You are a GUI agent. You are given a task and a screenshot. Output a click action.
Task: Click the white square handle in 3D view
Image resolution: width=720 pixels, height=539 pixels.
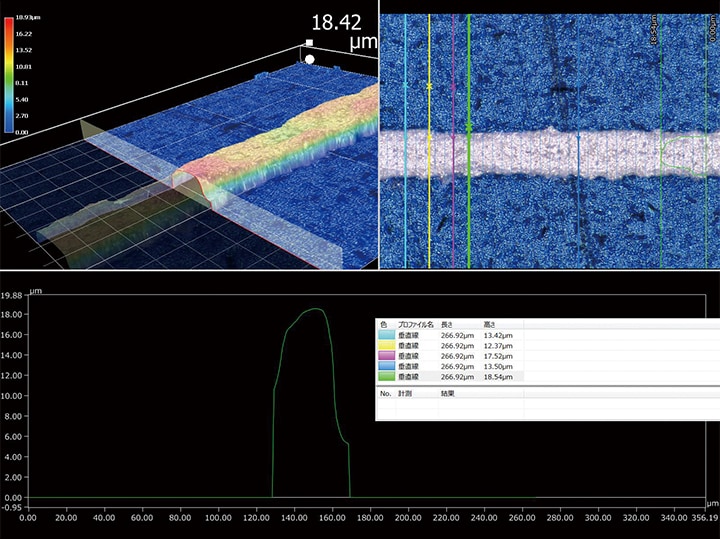309,43
